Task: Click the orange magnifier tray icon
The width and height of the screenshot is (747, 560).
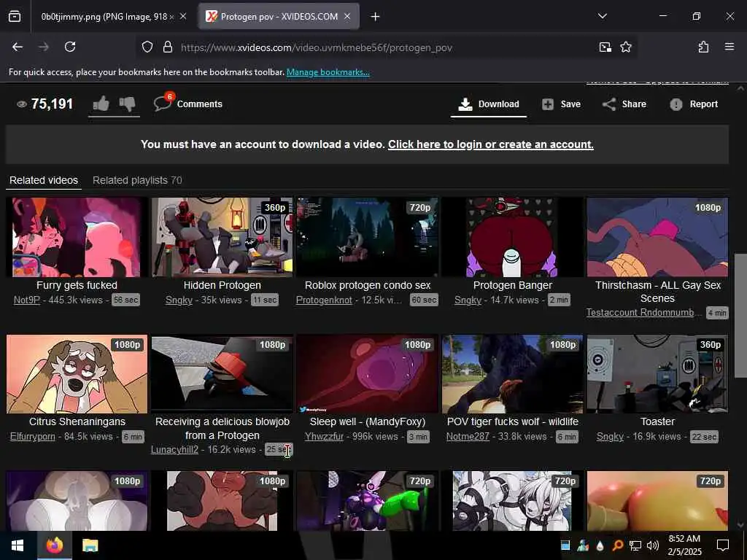Action: 617,545
